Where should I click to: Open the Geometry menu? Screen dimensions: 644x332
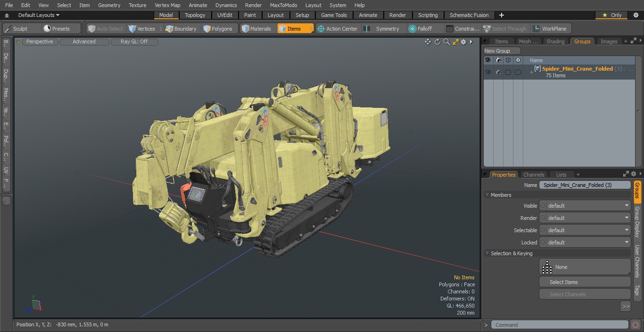coord(109,5)
